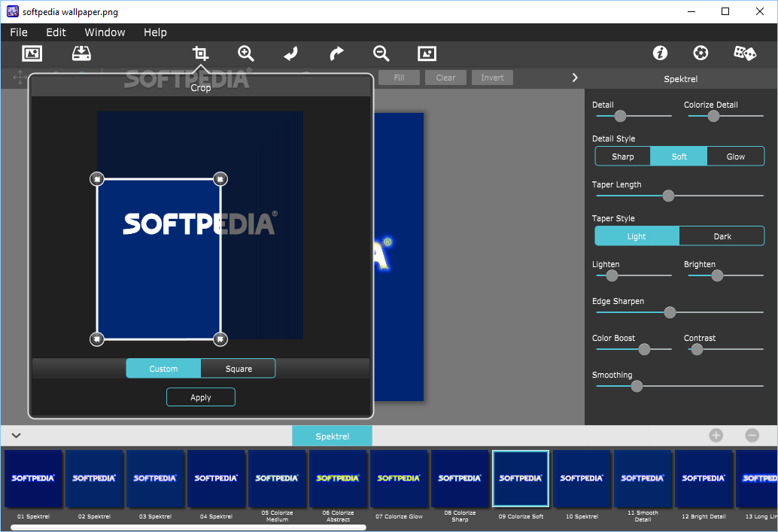Select Soft detail style

tap(679, 157)
